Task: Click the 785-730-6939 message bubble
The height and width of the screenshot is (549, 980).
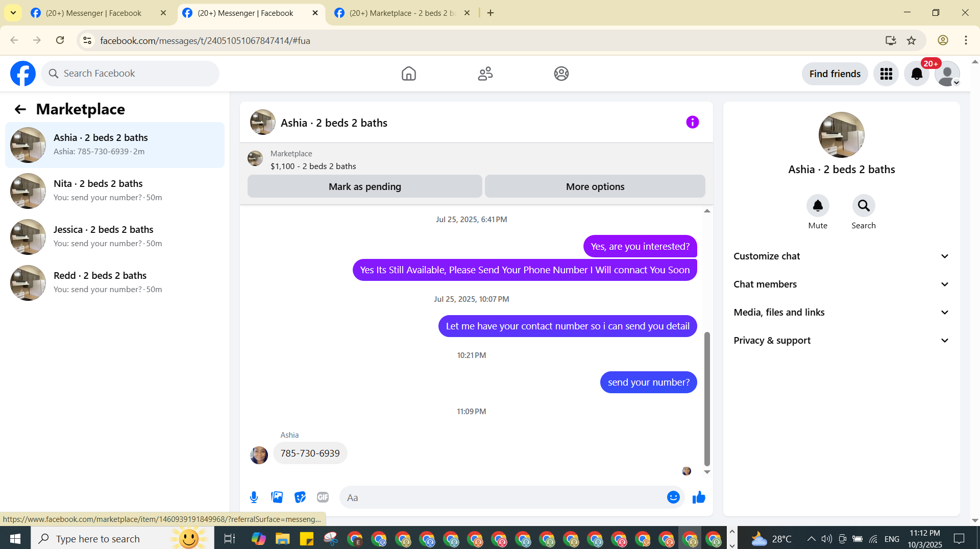Action: [x=310, y=453]
